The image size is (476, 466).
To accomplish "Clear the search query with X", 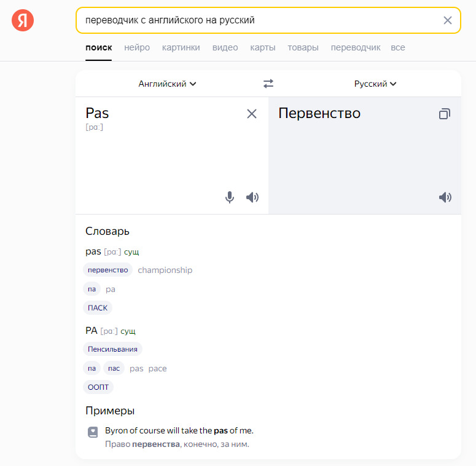I will coord(448,20).
